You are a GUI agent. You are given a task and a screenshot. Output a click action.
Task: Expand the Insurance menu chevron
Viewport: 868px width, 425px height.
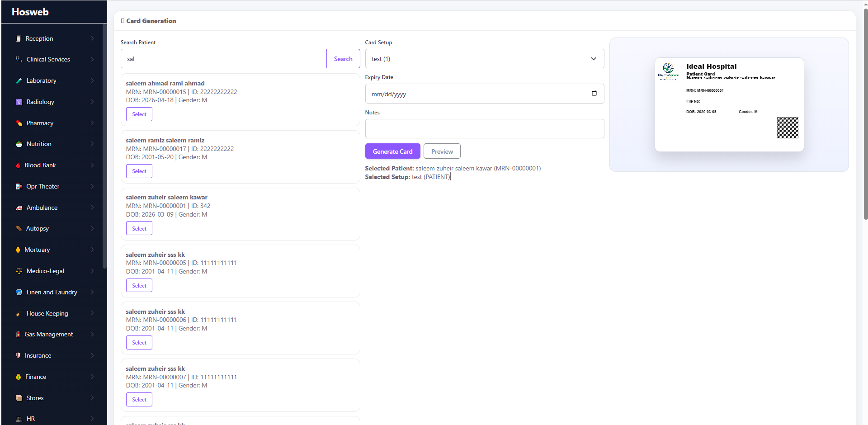92,355
